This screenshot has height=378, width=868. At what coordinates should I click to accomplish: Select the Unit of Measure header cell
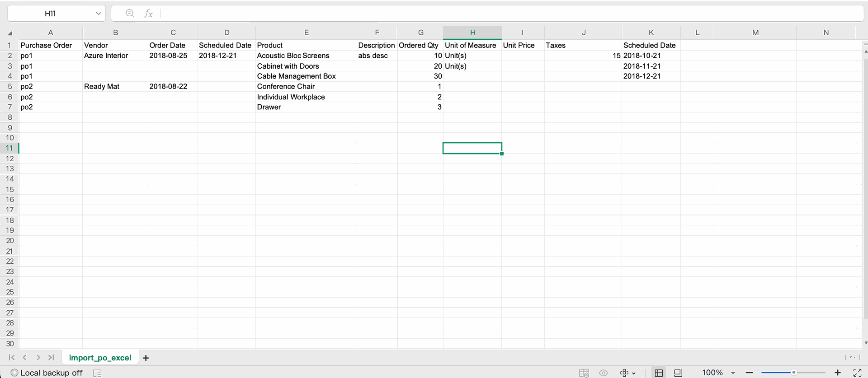pos(472,45)
